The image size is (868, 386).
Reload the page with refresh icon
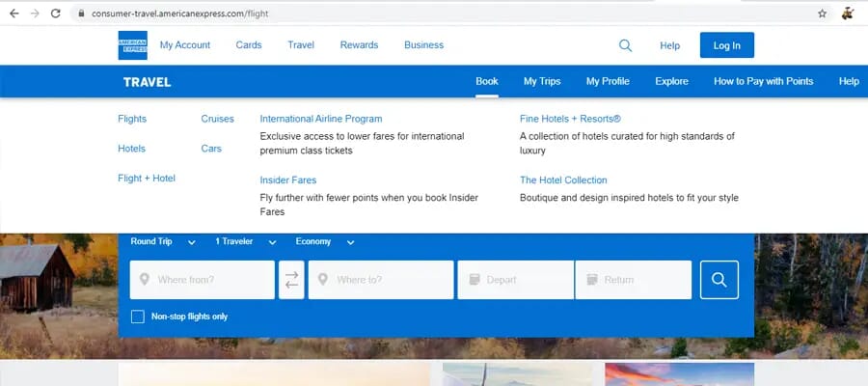[x=55, y=14]
